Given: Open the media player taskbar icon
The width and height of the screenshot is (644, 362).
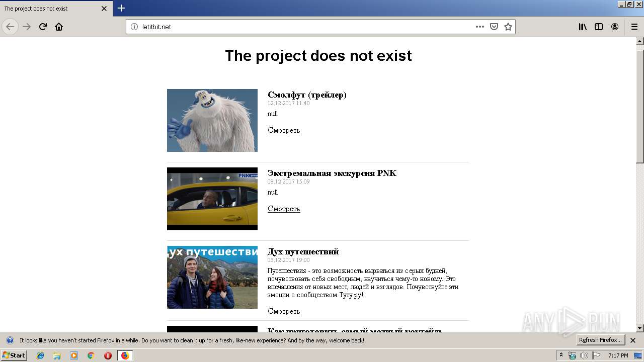Looking at the screenshot, I should pos(74,355).
